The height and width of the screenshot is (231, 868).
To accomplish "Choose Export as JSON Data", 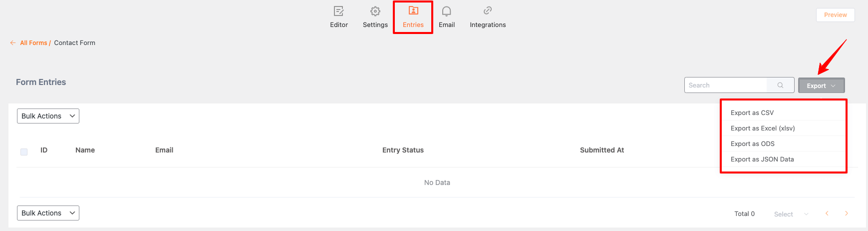I will pyautogui.click(x=762, y=159).
